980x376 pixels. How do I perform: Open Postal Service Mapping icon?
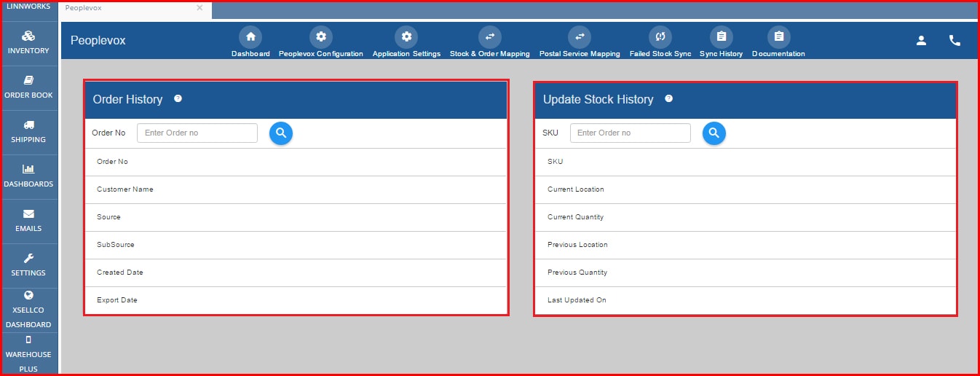point(580,37)
